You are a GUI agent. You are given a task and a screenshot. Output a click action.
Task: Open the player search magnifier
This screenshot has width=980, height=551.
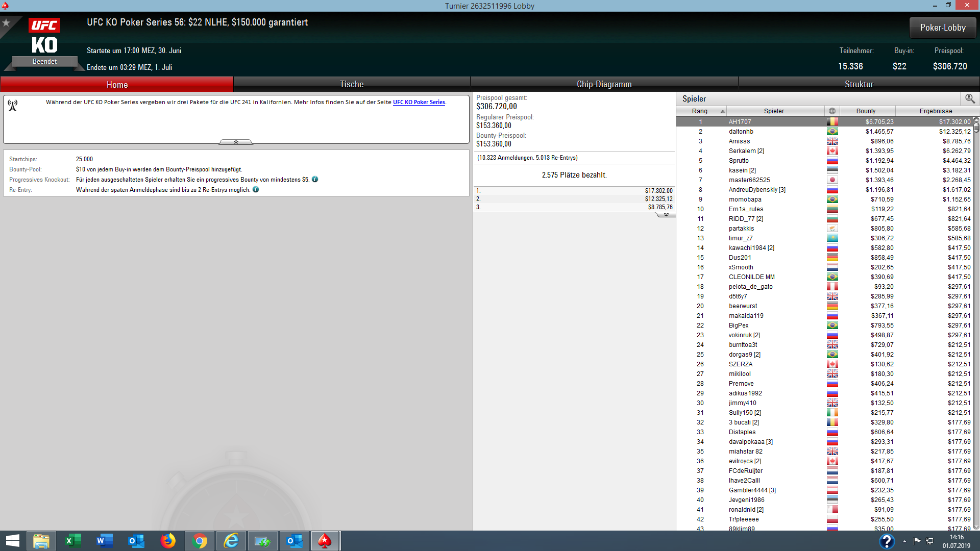970,98
